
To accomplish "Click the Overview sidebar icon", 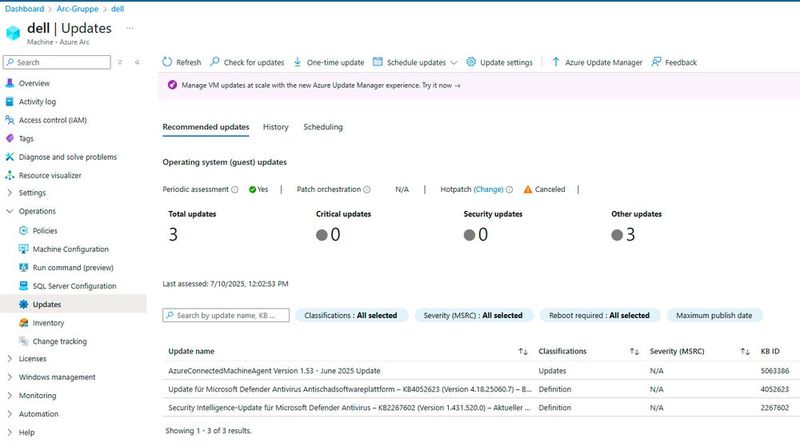I will click(10, 83).
